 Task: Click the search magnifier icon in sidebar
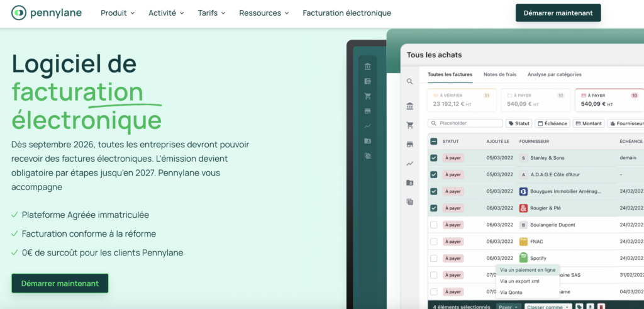pyautogui.click(x=409, y=81)
